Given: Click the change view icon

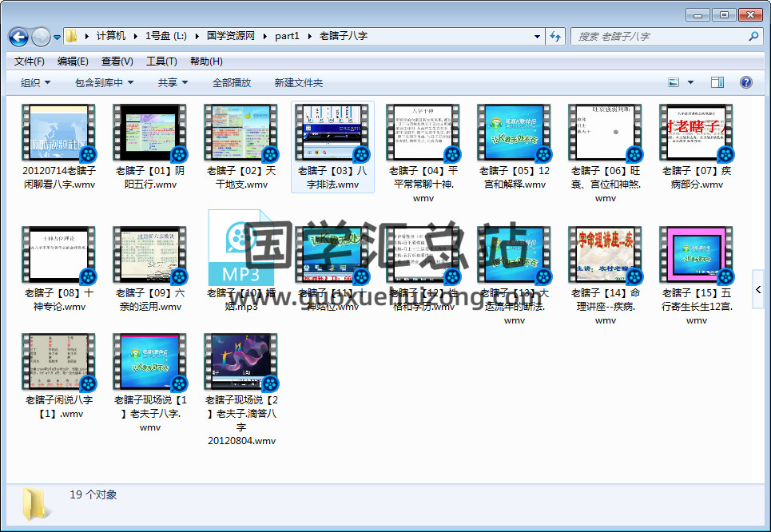Looking at the screenshot, I should pos(674,82).
